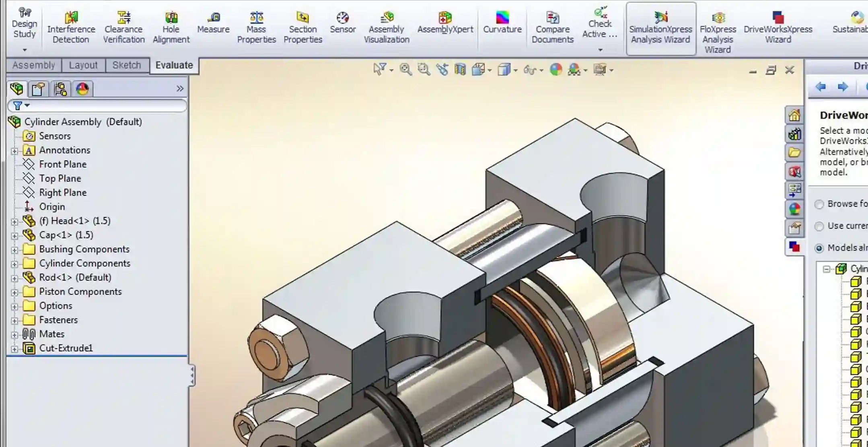868x447 pixels.
Task: Open SolidWorks Resources home pane
Action: 794,116
